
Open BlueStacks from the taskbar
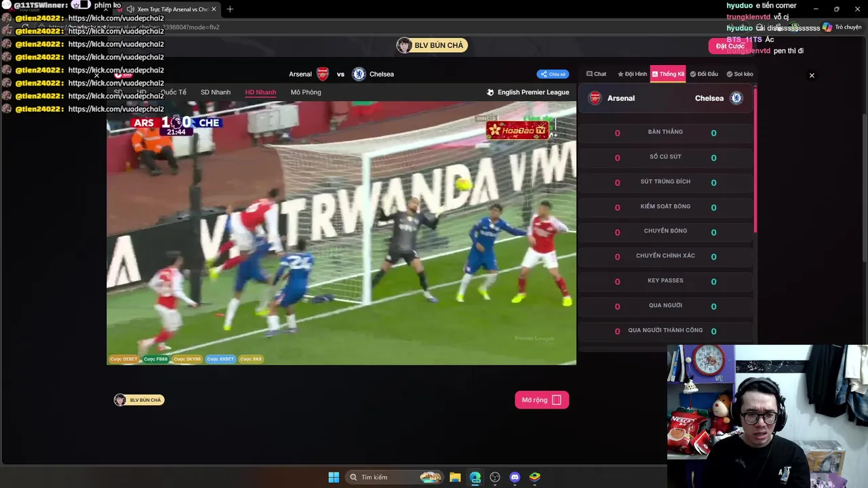534,477
